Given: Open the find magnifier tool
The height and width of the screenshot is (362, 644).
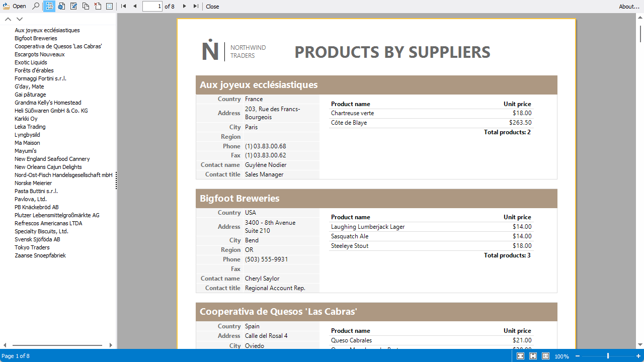Looking at the screenshot, I should click(36, 6).
